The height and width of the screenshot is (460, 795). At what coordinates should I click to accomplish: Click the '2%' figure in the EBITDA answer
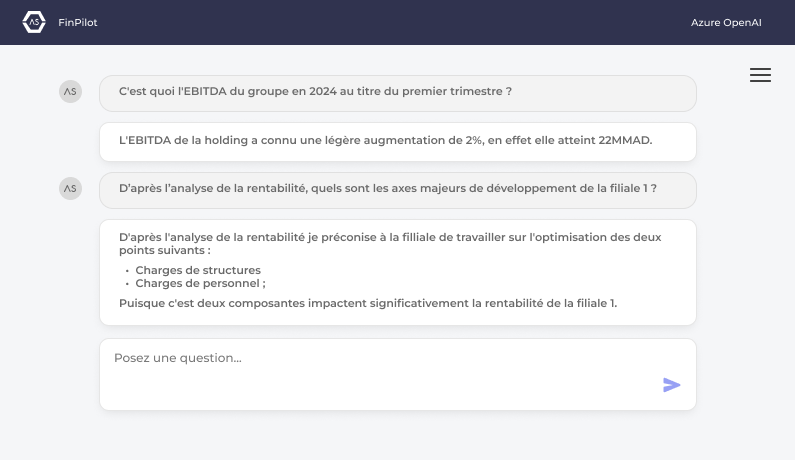tap(474, 140)
